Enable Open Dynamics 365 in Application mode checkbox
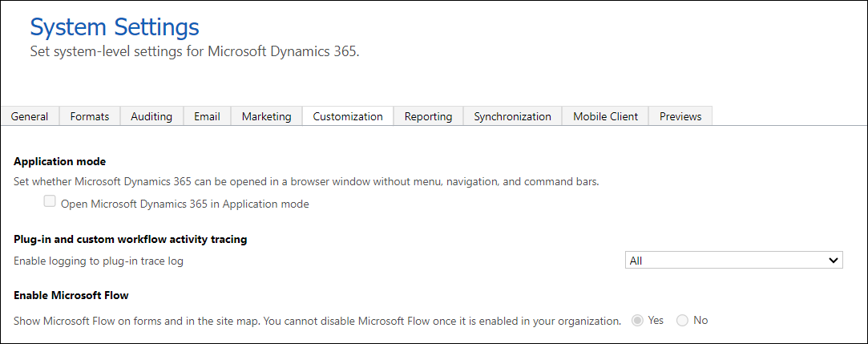The width and height of the screenshot is (868, 344). pos(50,202)
